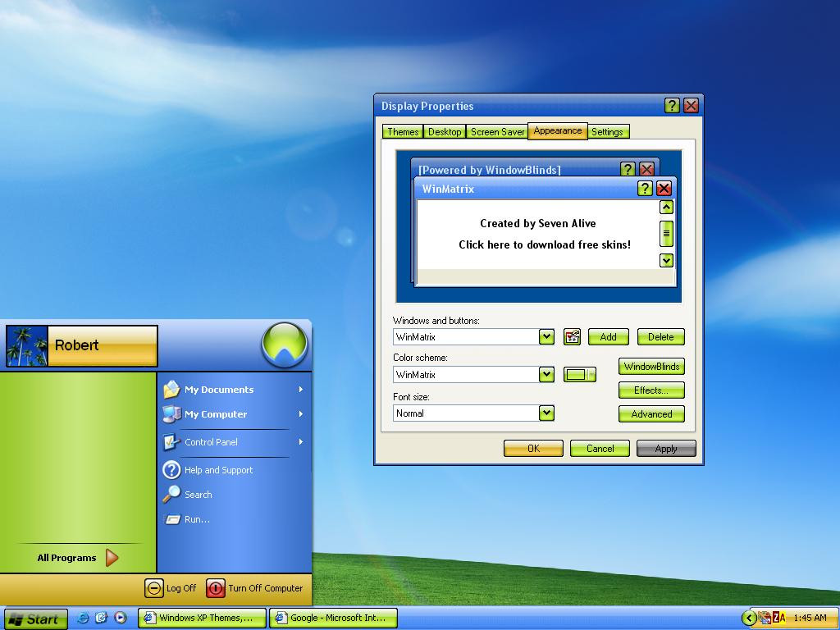Open Font size dropdown
The height and width of the screenshot is (630, 840).
546,413
